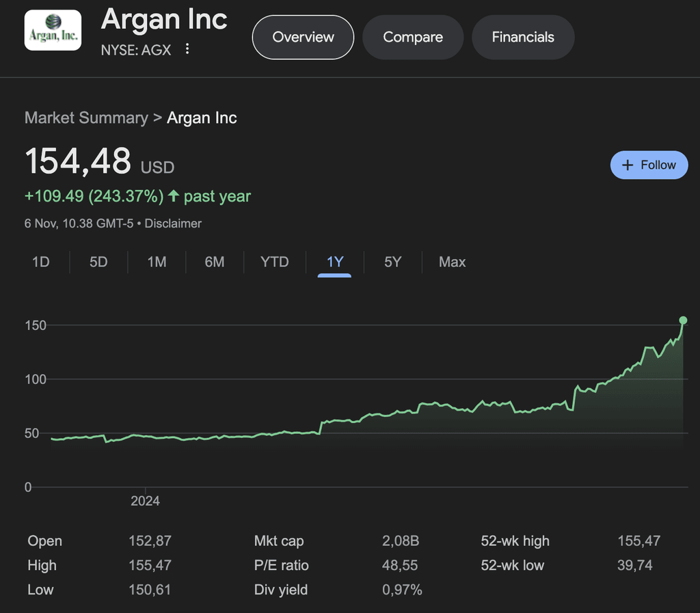Switch chart to YTD range
The width and height of the screenshot is (700, 613).
coord(275,262)
